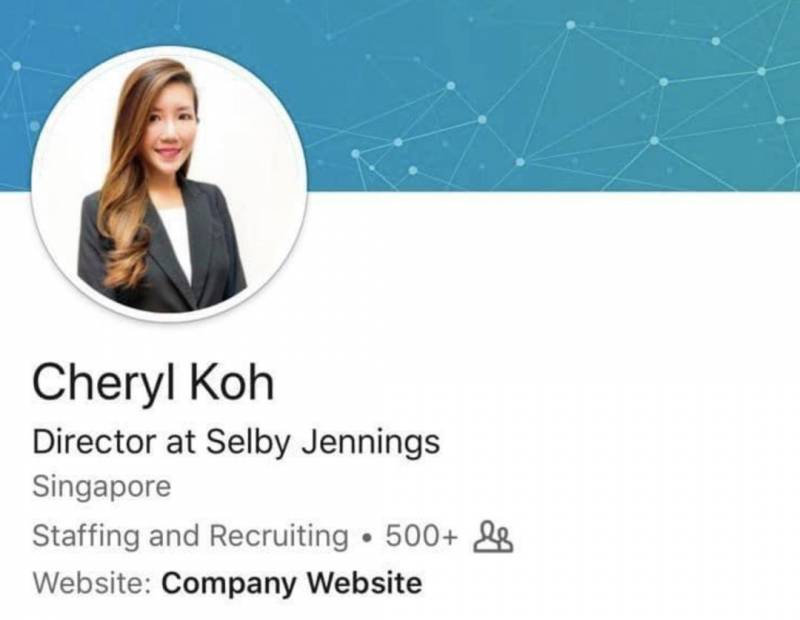Open the Company Website link

(x=292, y=583)
